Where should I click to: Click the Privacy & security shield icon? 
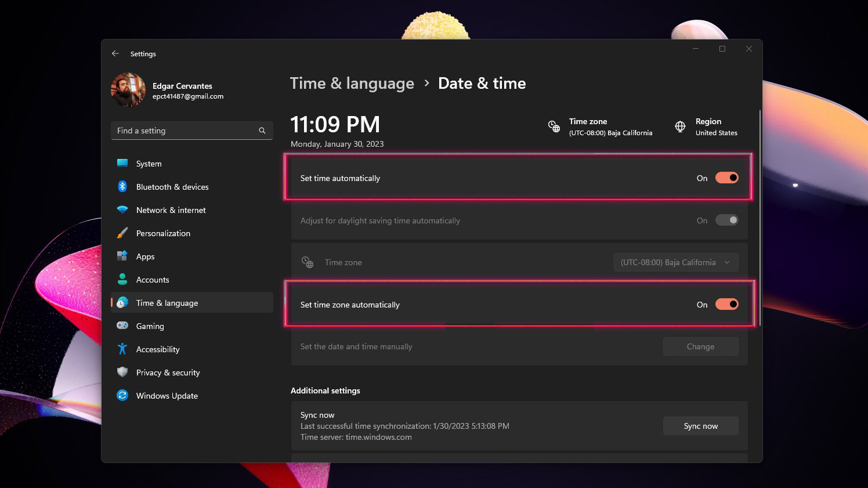(122, 372)
